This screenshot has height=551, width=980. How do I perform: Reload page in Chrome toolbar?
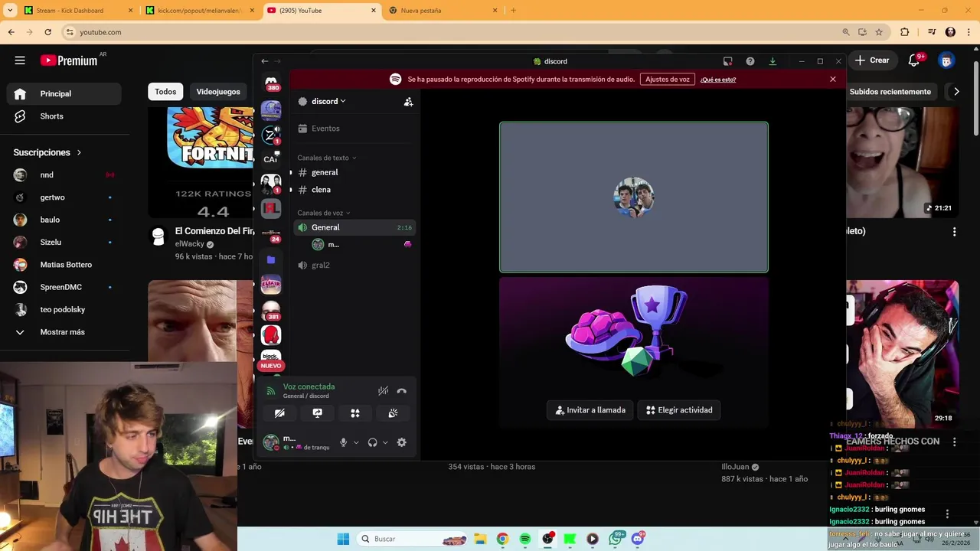click(x=47, y=32)
